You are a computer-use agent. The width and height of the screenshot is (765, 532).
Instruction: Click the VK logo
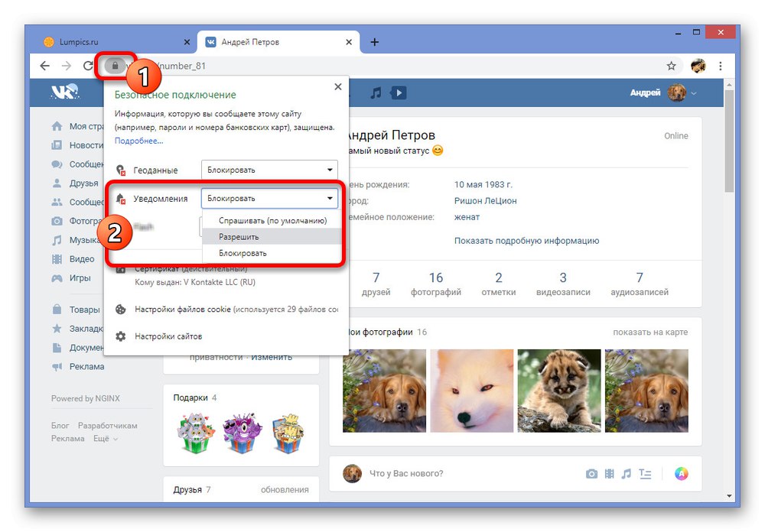click(x=64, y=92)
